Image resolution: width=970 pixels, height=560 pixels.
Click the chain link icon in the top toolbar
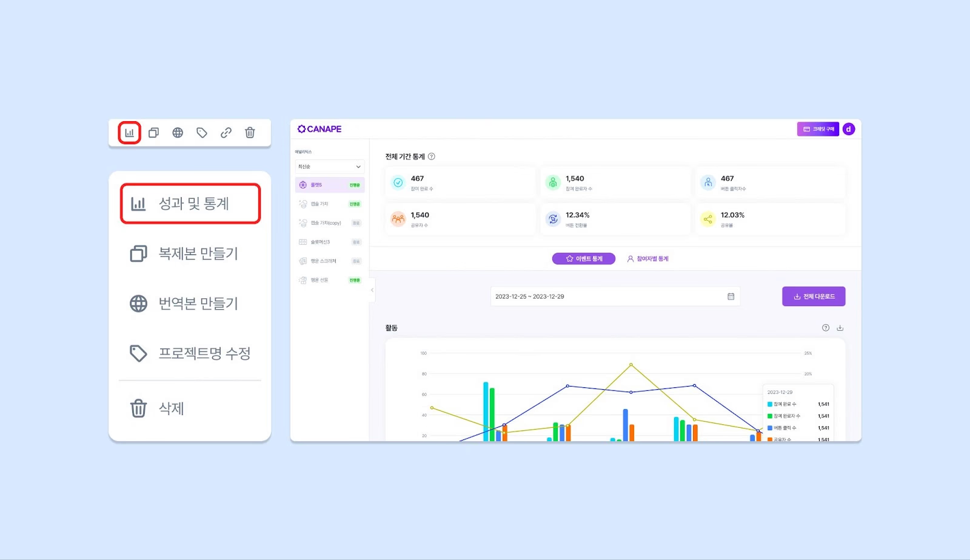(226, 133)
